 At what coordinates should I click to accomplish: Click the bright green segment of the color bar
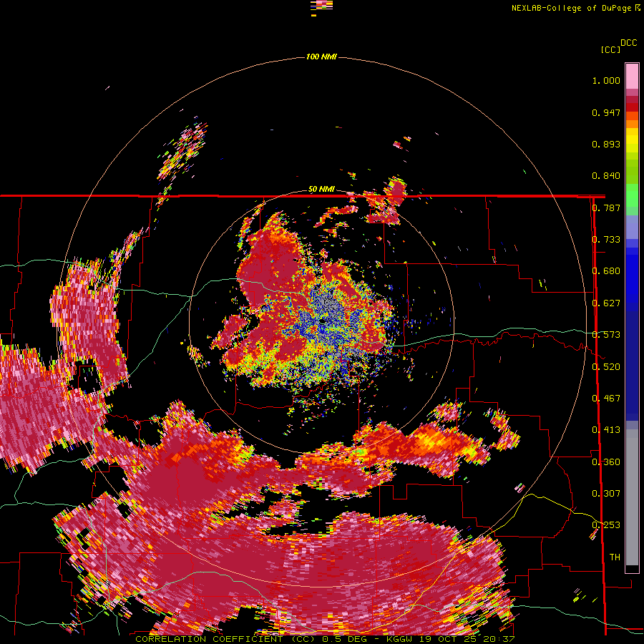point(632,195)
